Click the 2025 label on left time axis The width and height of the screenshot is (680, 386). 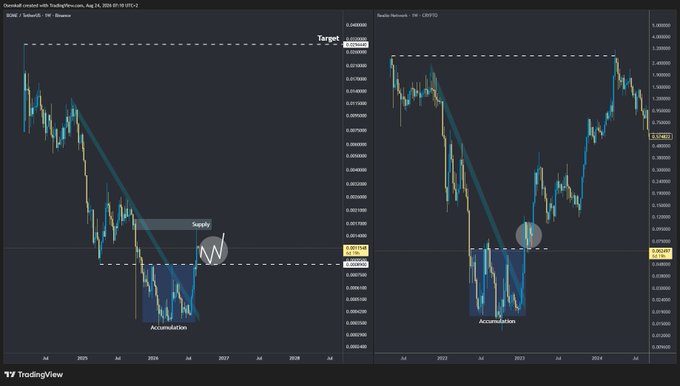[x=82, y=358]
